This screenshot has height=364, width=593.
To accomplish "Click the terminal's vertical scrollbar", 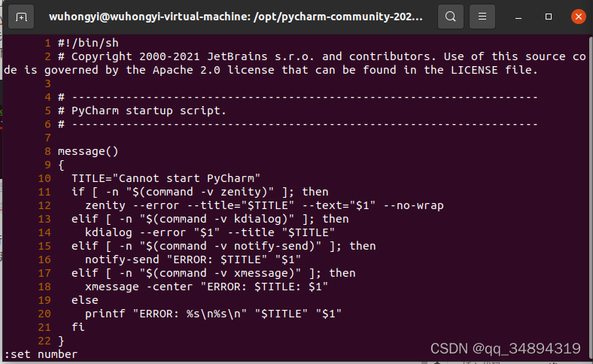I will [590, 196].
